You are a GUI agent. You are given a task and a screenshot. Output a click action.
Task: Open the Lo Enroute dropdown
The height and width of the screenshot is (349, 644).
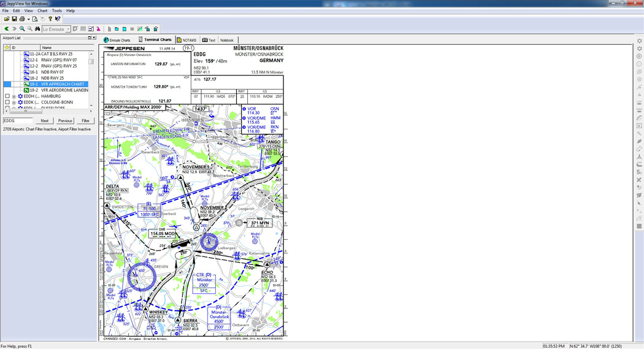pos(68,29)
